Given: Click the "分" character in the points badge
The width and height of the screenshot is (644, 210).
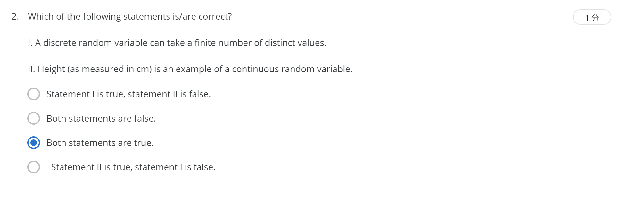Looking at the screenshot, I should [x=595, y=18].
